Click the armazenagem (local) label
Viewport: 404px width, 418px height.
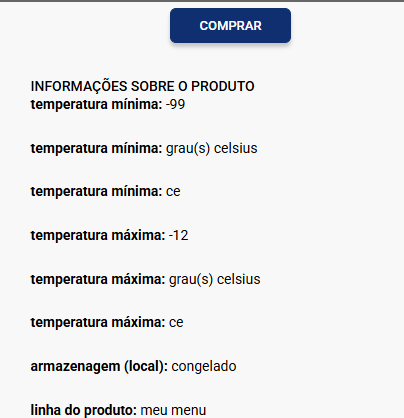(99, 366)
